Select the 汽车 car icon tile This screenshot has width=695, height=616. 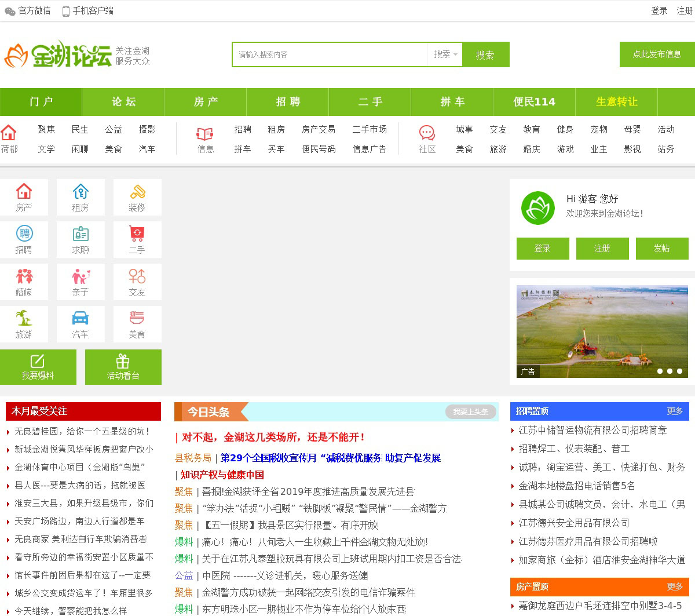[x=81, y=325]
